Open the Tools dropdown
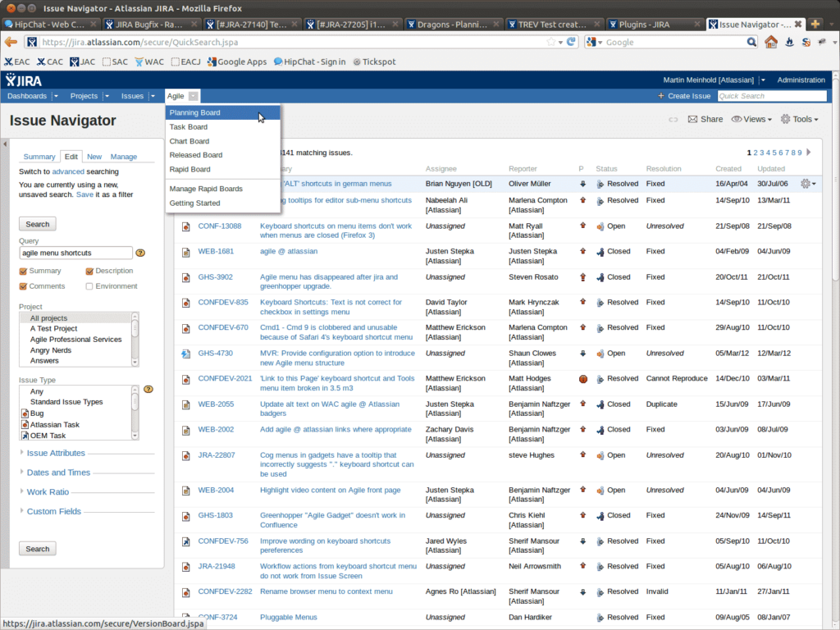Image resolution: width=840 pixels, height=630 pixels. [x=799, y=119]
